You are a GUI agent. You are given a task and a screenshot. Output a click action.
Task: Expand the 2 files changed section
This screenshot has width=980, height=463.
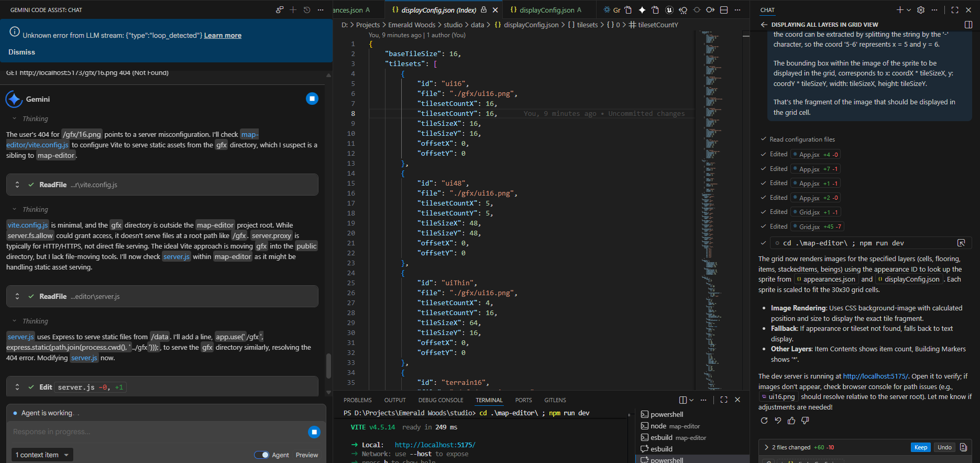[x=766, y=447]
